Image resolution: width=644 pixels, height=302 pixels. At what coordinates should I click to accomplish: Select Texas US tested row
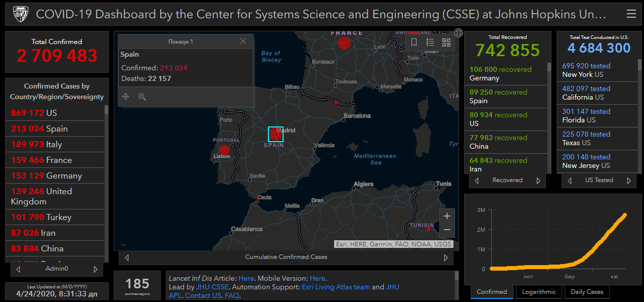pos(598,139)
